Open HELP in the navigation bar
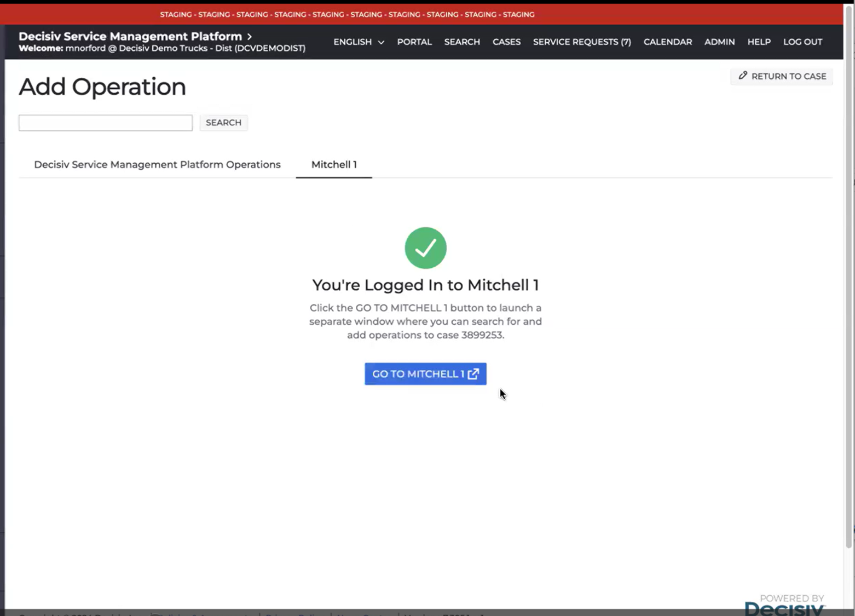Image resolution: width=855 pixels, height=616 pixels. click(x=759, y=42)
